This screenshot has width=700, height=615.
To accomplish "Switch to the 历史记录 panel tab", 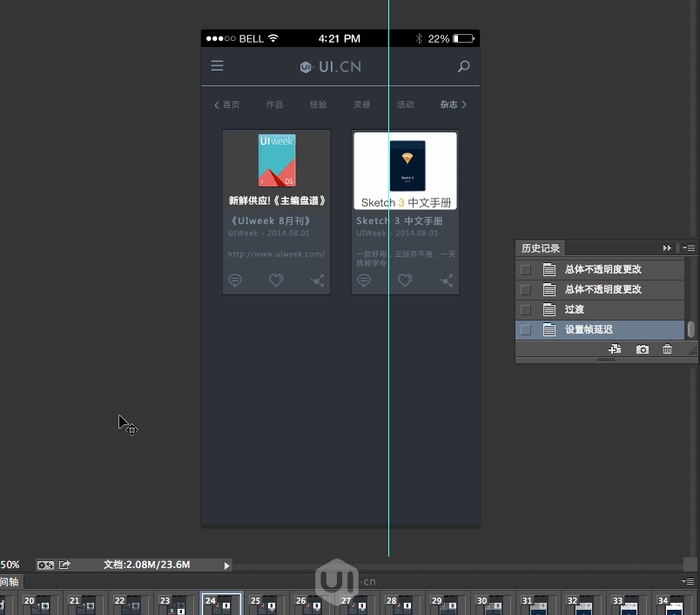I will [540, 247].
